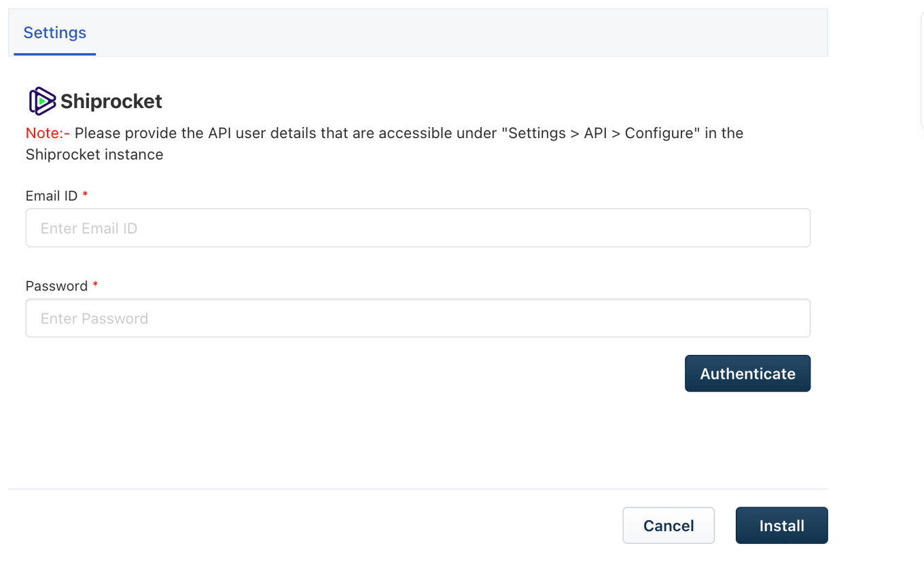Click the "Shiprocket instance" note line
This screenshot has width=924, height=578.
94,154
